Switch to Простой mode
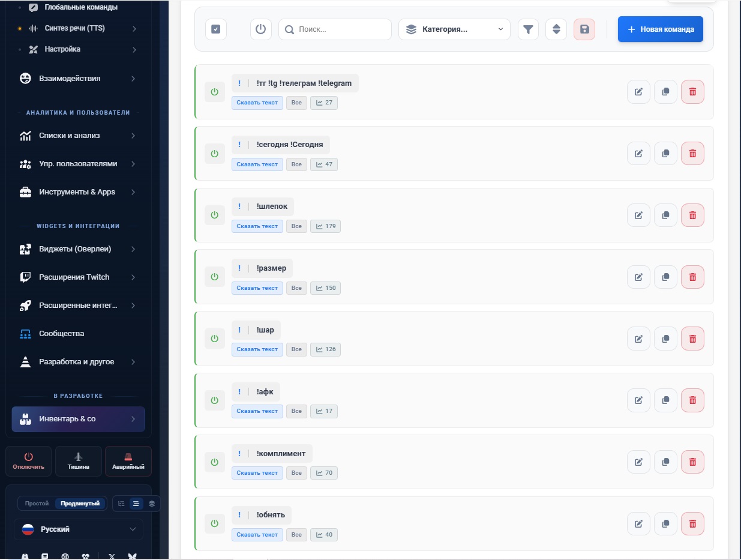 (x=37, y=504)
